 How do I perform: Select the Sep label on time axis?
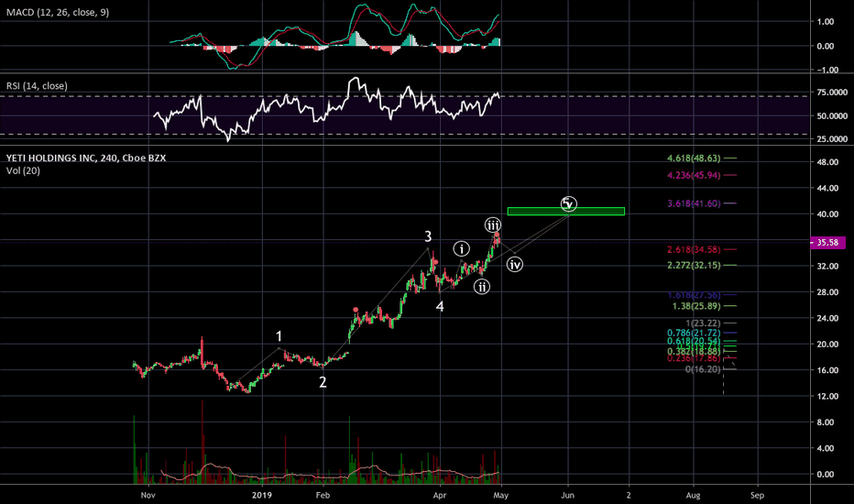click(x=757, y=495)
